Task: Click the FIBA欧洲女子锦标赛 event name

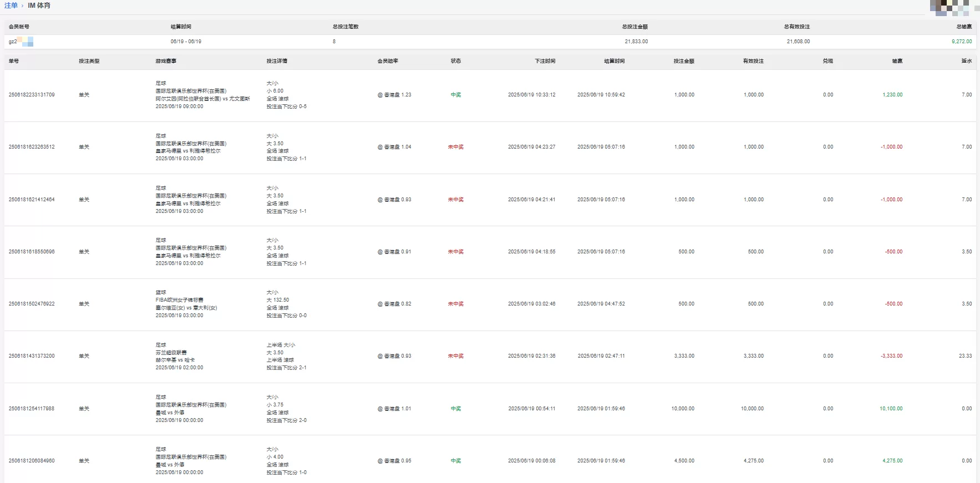Action: [x=179, y=300]
